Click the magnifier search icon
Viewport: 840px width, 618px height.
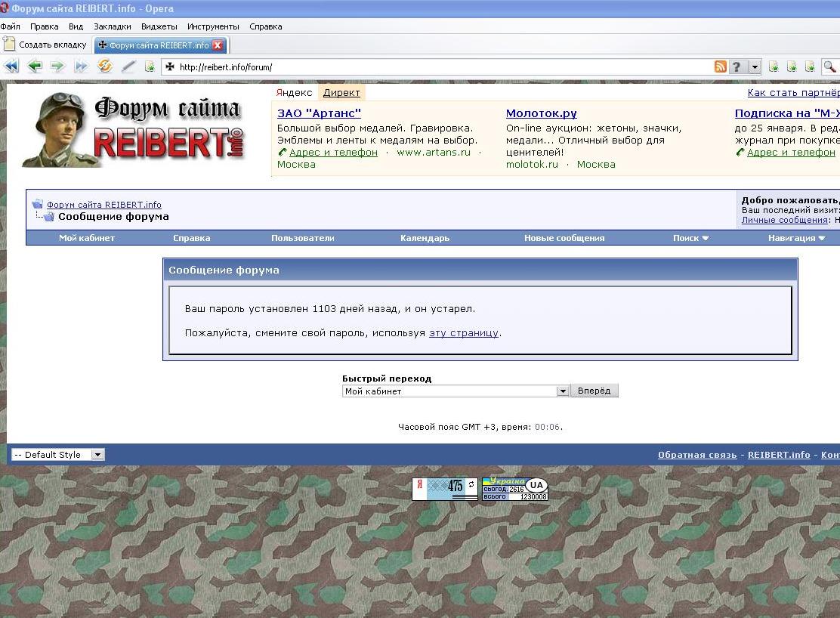tap(830, 66)
